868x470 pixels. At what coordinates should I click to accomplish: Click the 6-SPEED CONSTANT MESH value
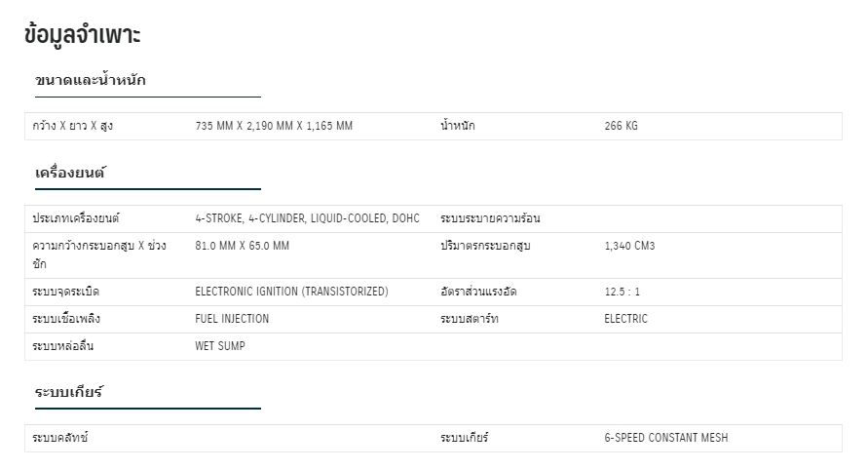(x=665, y=438)
